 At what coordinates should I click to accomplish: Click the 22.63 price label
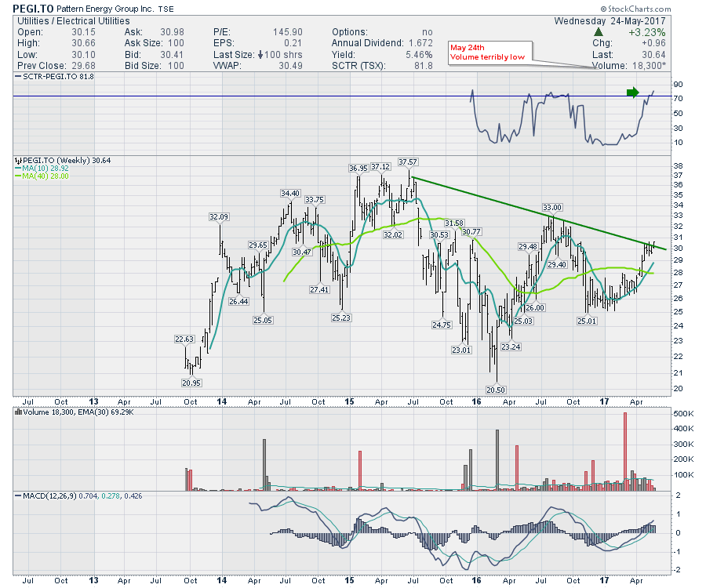tap(184, 339)
